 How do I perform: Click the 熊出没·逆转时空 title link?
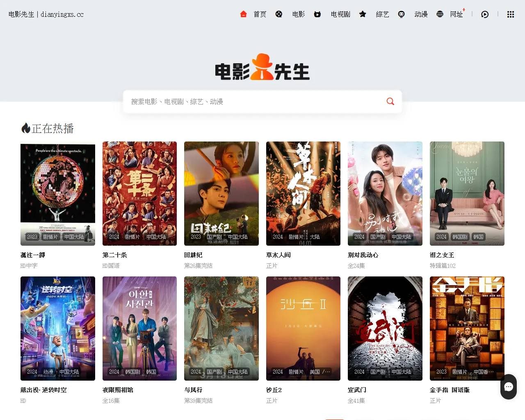43,390
